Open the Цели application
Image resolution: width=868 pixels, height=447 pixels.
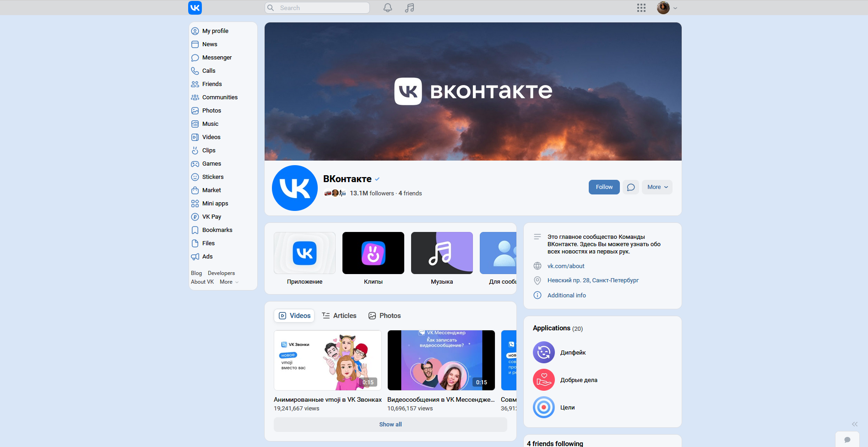(554, 408)
